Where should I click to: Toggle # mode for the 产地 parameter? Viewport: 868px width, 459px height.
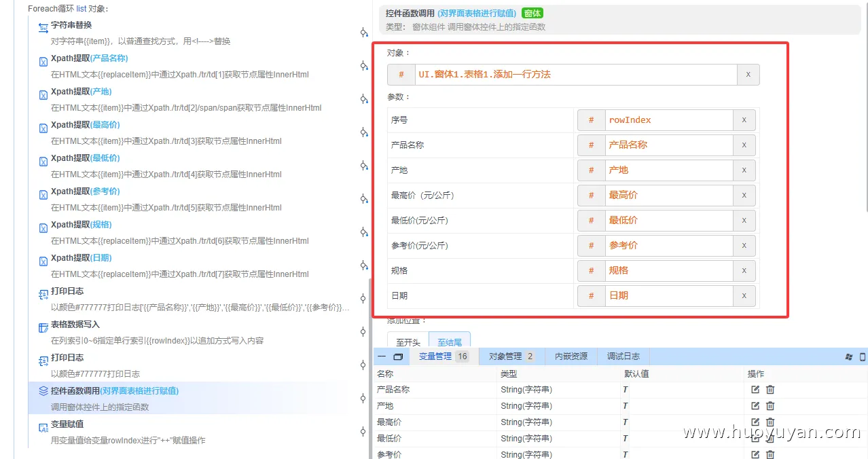[x=592, y=170]
